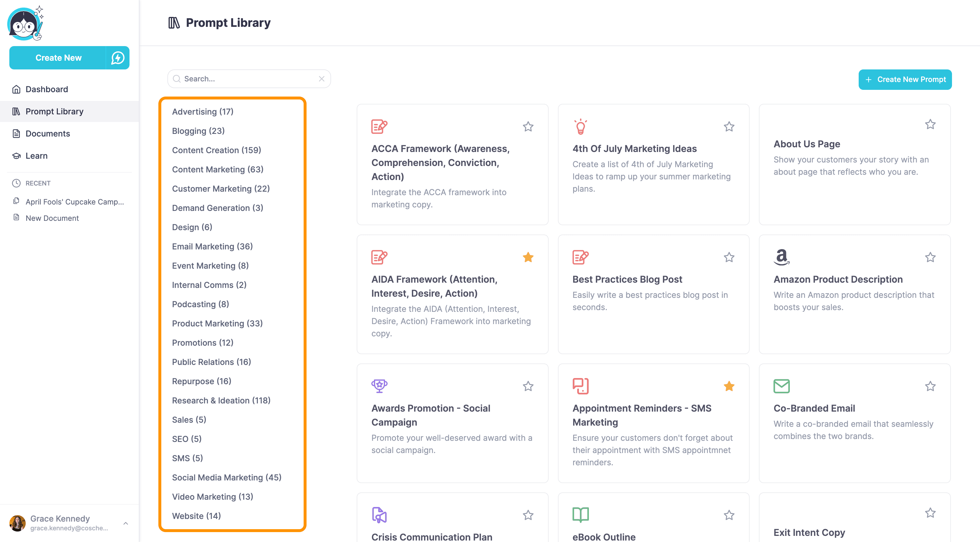Click the megaphone icon on Crisis Communication Plan card
Viewport: 980px width, 542px height.
tap(379, 515)
